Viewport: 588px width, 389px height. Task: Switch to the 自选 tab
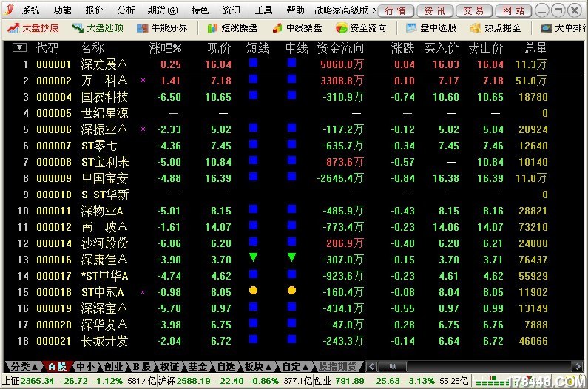226,366
